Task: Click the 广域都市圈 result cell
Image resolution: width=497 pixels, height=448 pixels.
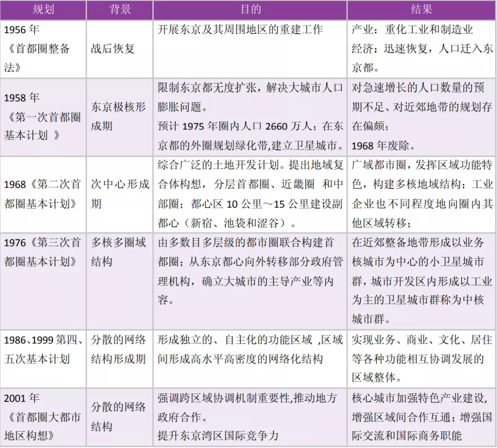Action: tap(422, 194)
